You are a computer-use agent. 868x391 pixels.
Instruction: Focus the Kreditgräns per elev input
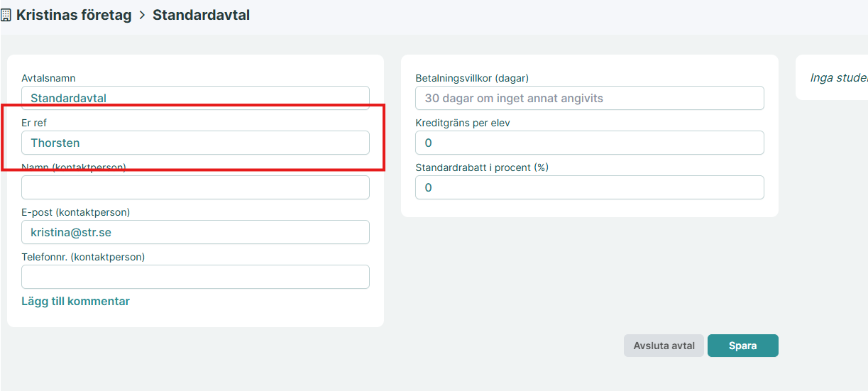[589, 143]
